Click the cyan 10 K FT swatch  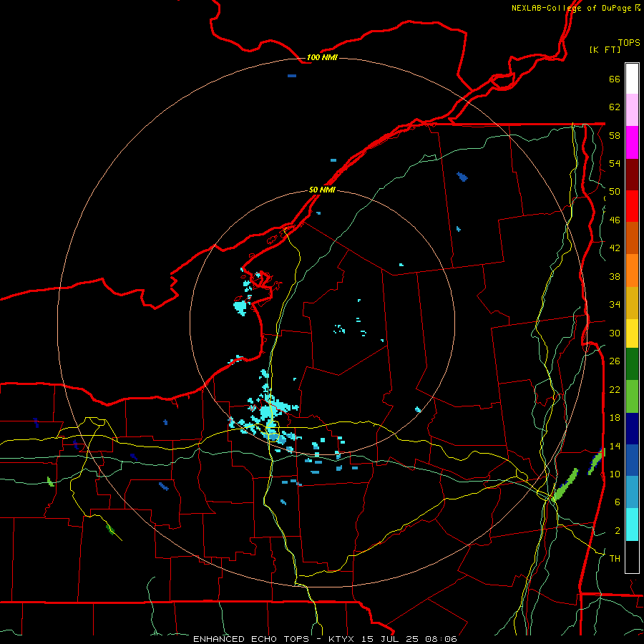click(632, 525)
